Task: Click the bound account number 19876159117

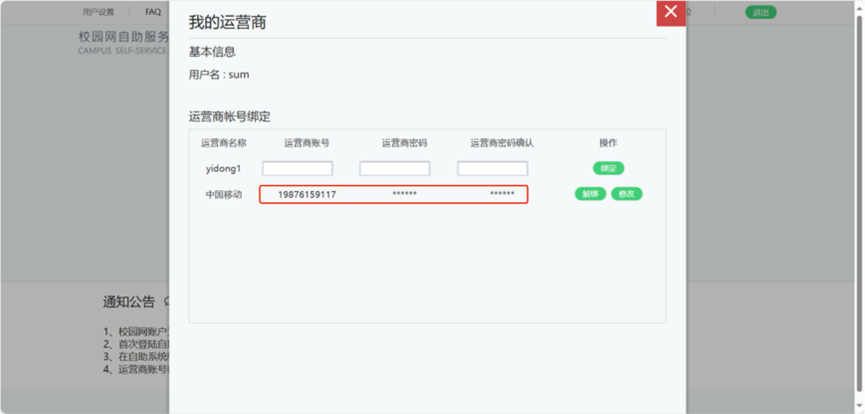Action: 307,194
